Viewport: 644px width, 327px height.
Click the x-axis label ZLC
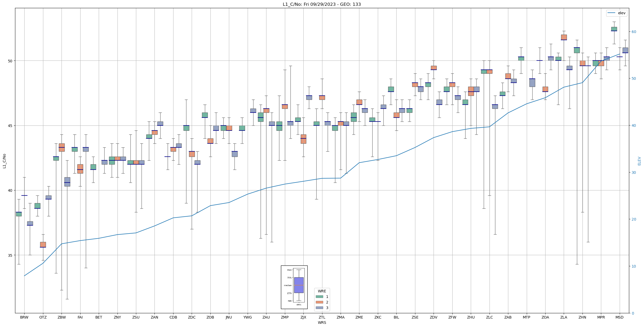[x=490, y=317]
